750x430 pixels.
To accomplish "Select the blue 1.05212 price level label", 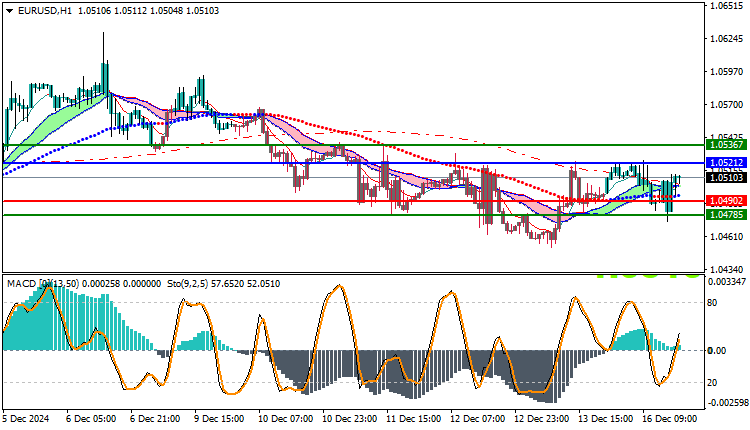I will click(727, 163).
